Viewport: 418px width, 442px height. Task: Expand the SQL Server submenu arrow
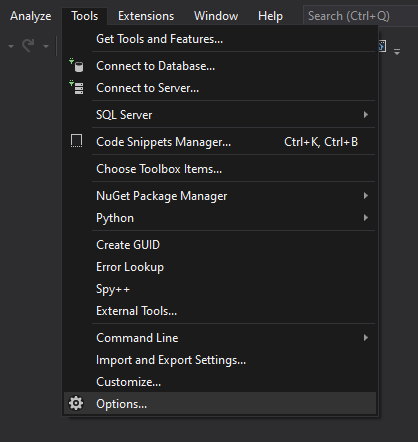pos(366,115)
